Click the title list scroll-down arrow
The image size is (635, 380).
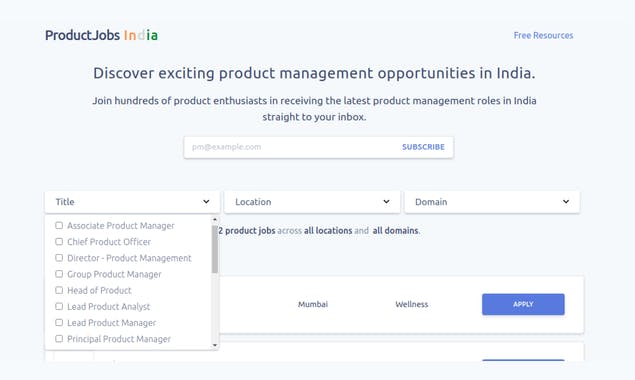[215, 345]
